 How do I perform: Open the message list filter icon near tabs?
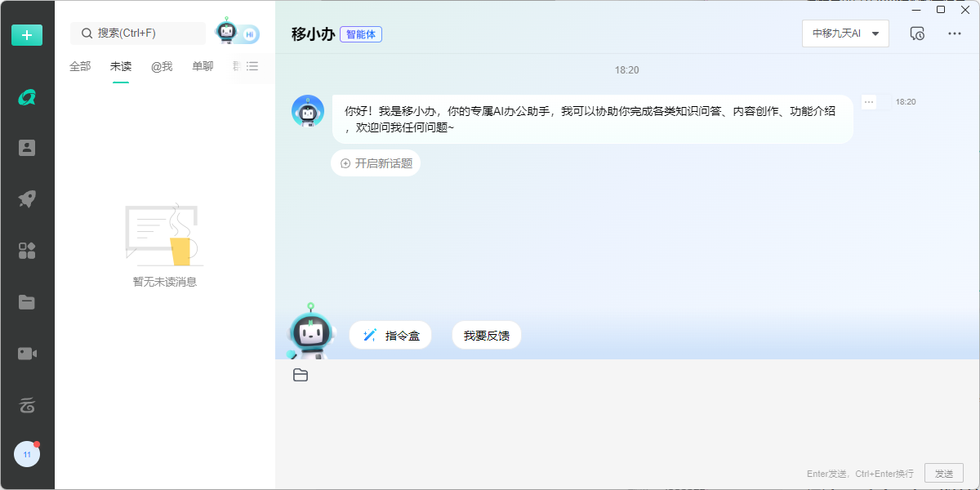[252, 67]
